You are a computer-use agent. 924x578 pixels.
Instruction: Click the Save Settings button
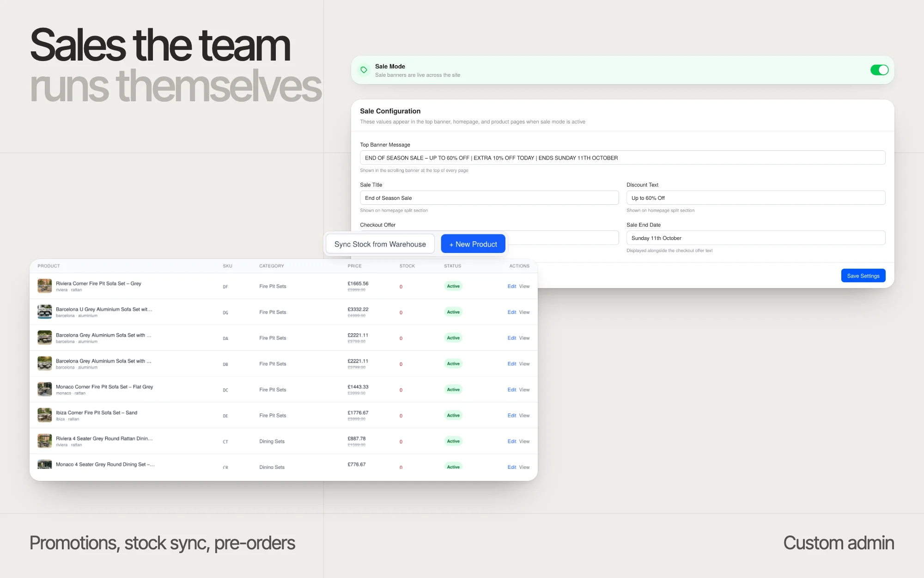(863, 276)
